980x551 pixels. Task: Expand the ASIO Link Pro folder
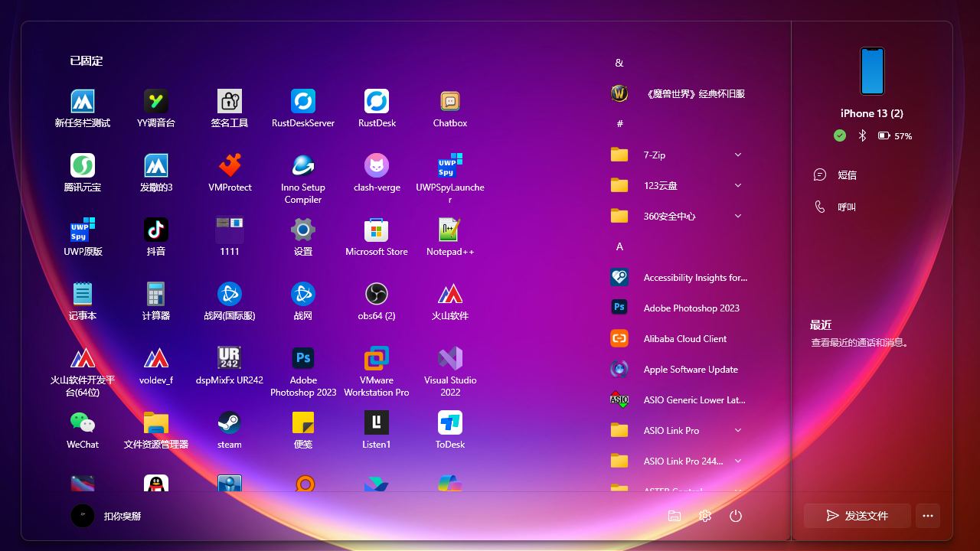pos(737,430)
